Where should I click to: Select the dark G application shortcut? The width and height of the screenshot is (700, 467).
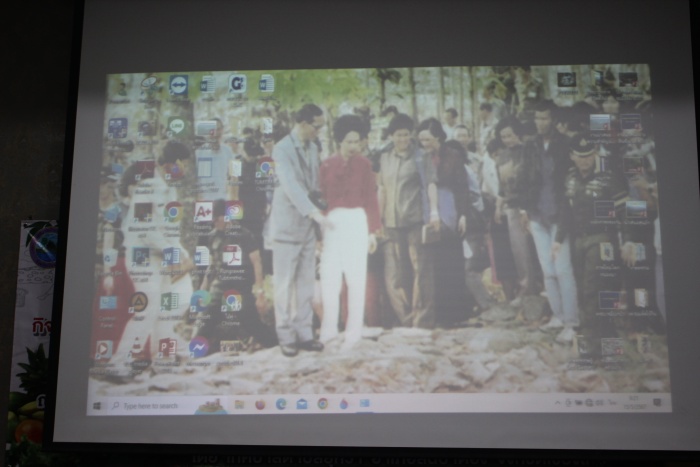click(237, 84)
